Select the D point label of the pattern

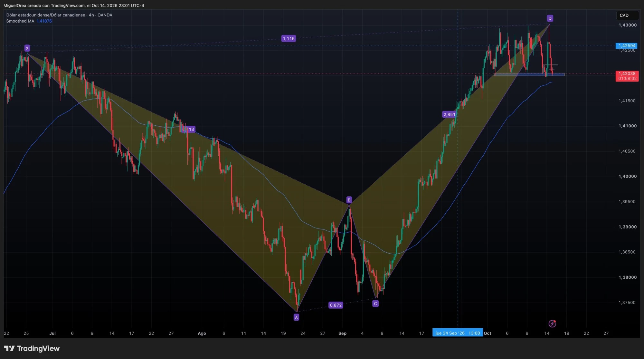click(x=550, y=18)
